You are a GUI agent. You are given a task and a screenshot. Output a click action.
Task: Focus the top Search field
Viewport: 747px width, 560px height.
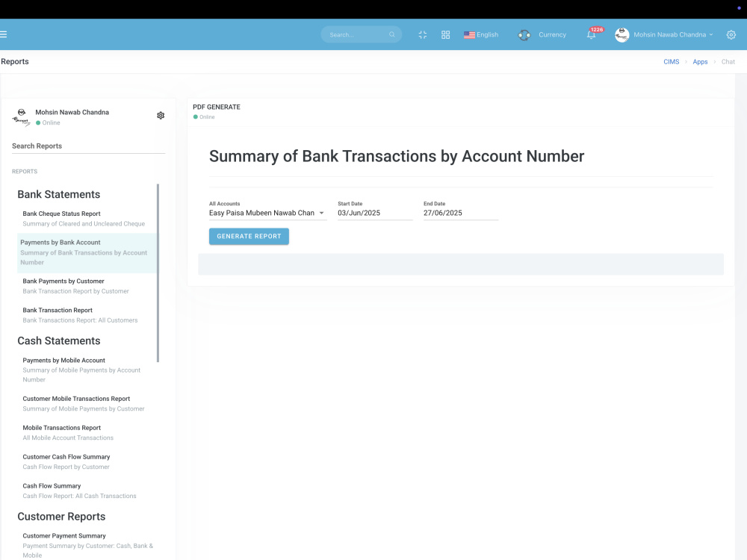[361, 34]
